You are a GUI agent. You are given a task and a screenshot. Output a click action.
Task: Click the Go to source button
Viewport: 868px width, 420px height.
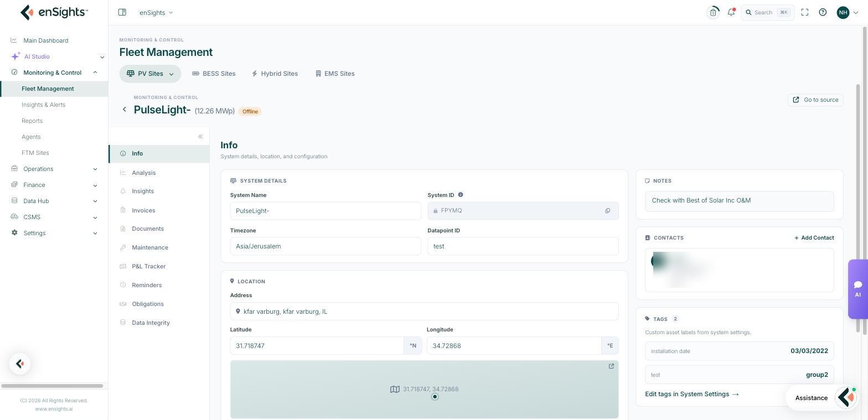(x=815, y=100)
